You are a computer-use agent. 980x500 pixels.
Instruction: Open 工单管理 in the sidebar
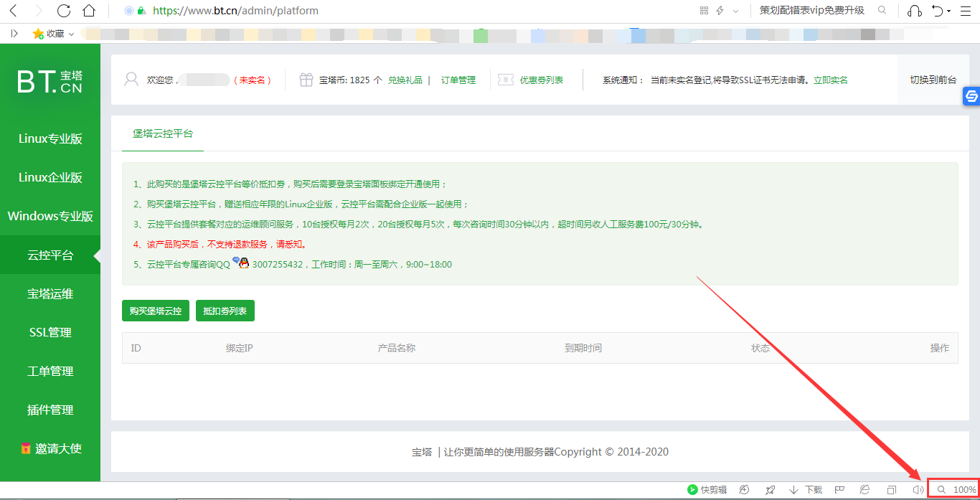pyautogui.click(x=50, y=371)
